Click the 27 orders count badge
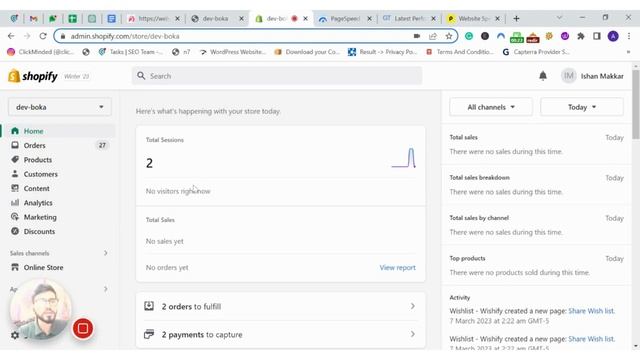The image size is (640, 360). point(102,145)
